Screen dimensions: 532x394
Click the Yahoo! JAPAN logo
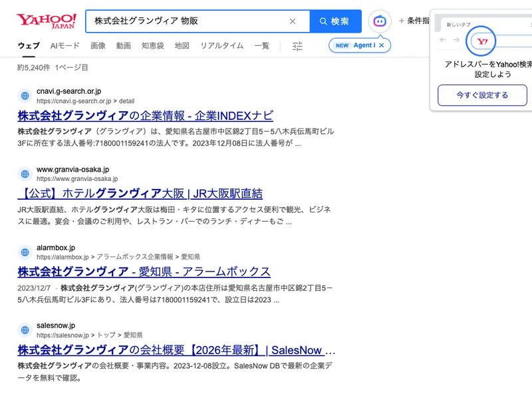(x=47, y=21)
